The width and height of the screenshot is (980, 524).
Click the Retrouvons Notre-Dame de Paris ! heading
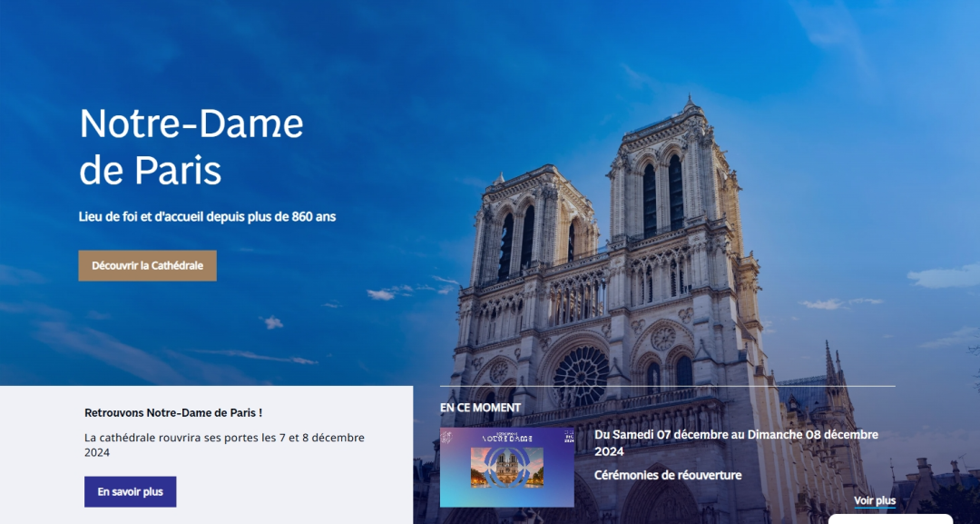pos(173,412)
